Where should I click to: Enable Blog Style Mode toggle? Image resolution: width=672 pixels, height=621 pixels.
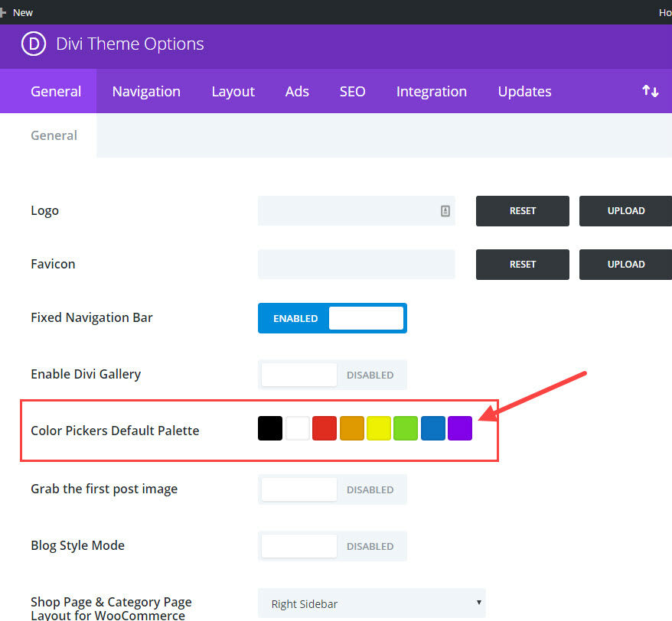pyautogui.click(x=332, y=546)
